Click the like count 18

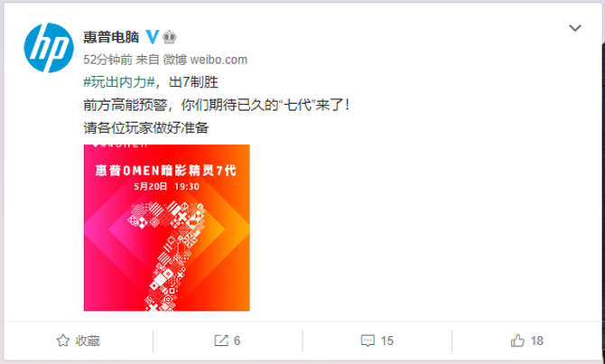(x=536, y=341)
